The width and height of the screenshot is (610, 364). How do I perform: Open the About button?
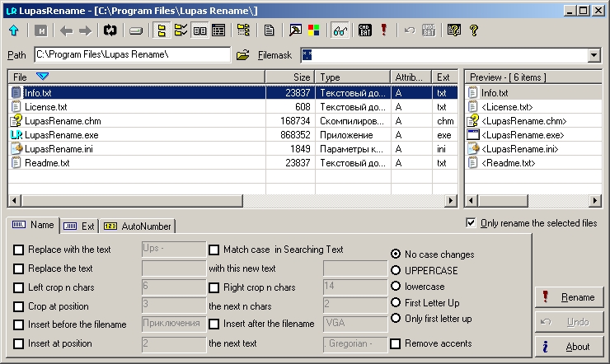coord(569,347)
